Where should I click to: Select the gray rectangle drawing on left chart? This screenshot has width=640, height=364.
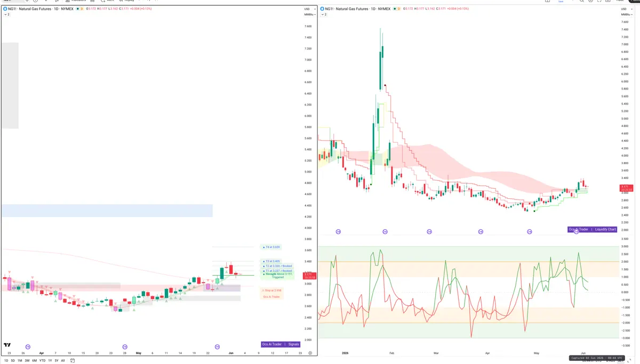pyautogui.click(x=10, y=85)
